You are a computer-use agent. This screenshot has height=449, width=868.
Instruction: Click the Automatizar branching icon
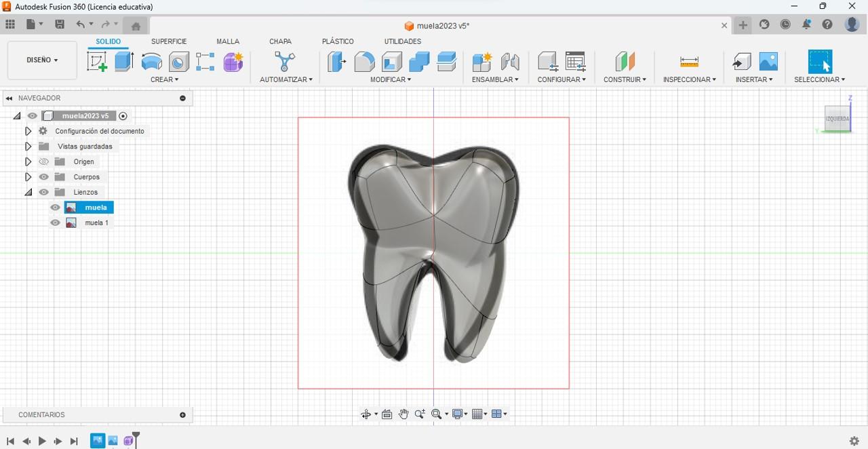(x=285, y=62)
